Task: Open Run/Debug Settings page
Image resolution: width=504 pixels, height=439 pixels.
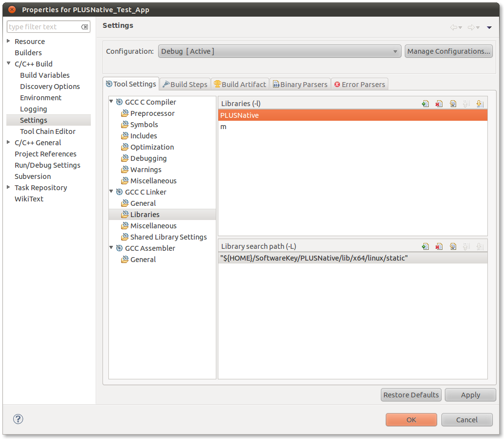Action: point(47,165)
